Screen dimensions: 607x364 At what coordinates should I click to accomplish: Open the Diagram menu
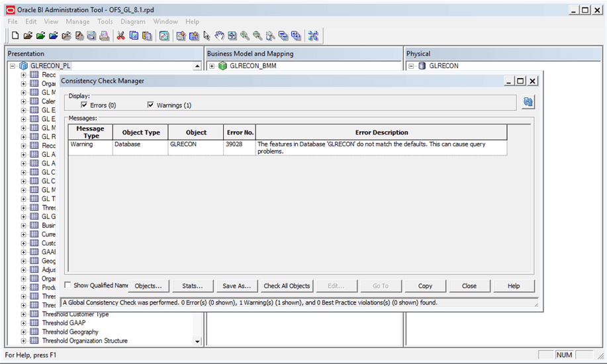point(133,22)
